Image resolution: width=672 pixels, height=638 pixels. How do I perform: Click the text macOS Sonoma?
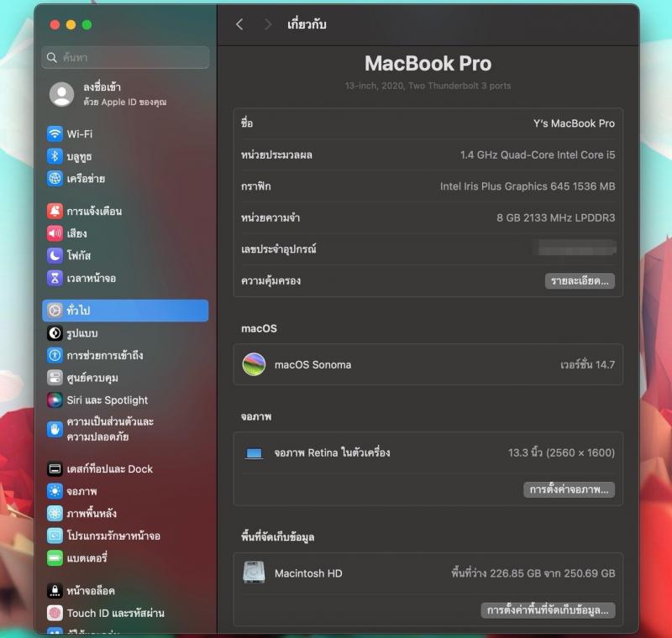click(x=312, y=365)
